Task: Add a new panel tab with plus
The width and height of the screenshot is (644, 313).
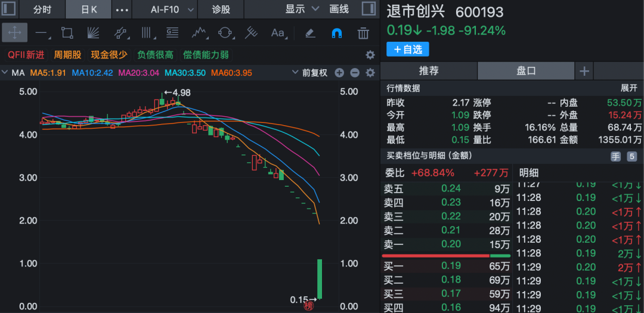Action: point(584,72)
